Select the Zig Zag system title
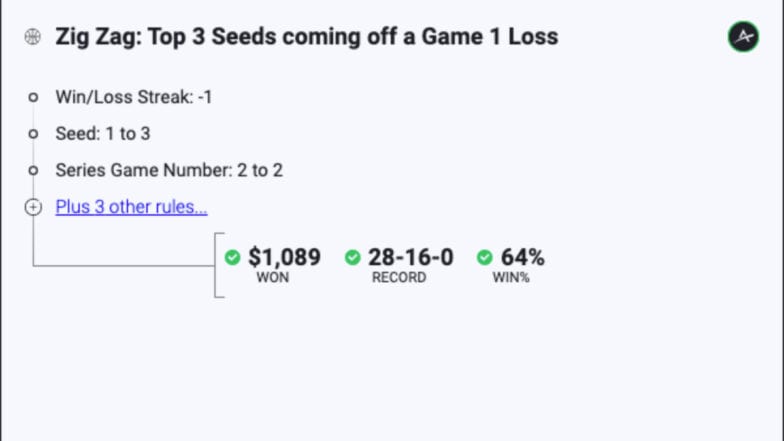Screen dimensions: 784x441 [x=306, y=37]
